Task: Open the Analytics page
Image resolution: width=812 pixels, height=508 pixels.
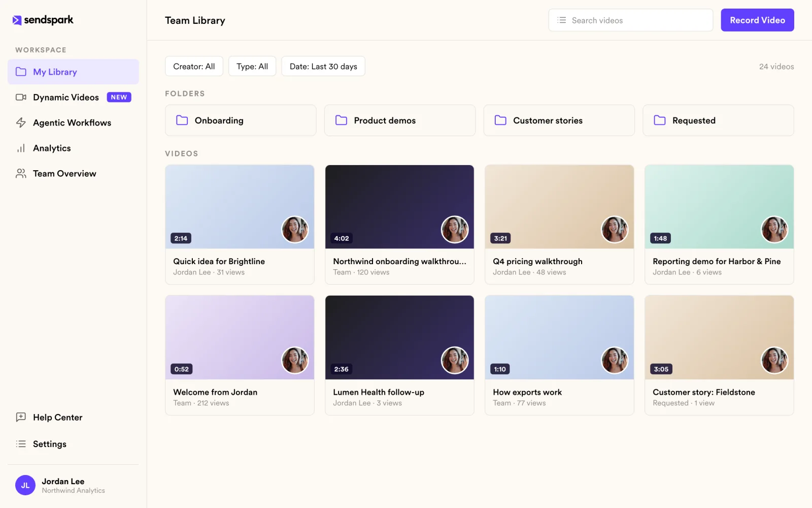Action: (x=73, y=148)
